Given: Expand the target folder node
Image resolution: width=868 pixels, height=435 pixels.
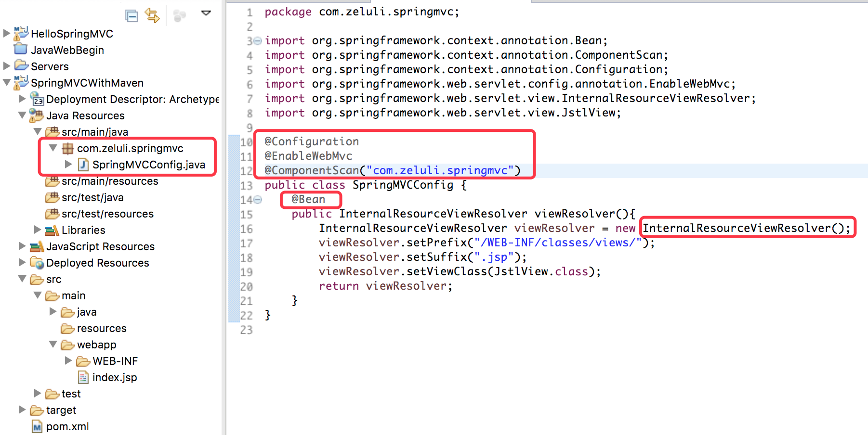Looking at the screenshot, I should click(x=22, y=409).
